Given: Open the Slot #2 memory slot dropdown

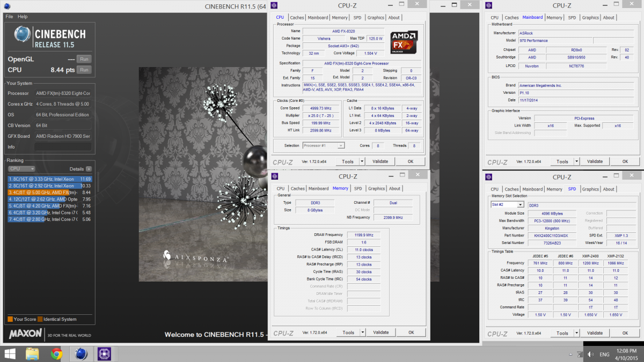Looking at the screenshot, I should pyautogui.click(x=520, y=205).
